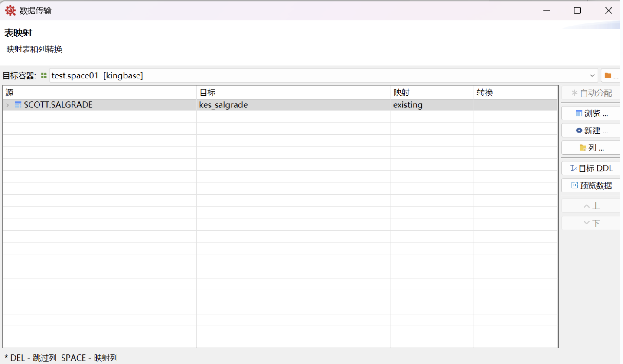Open the 目标容器 dropdown arrow
Image resolution: width=623 pixels, height=364 pixels.
click(x=592, y=75)
